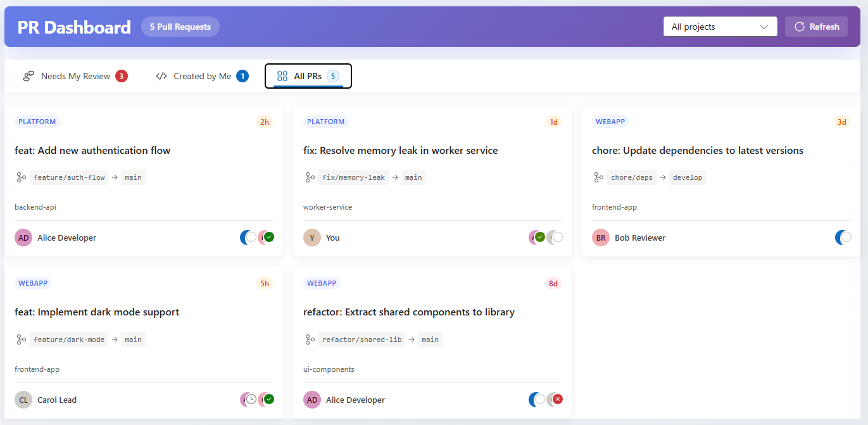Click the reviewers icon beside Needs My Review
The image size is (868, 425).
28,75
